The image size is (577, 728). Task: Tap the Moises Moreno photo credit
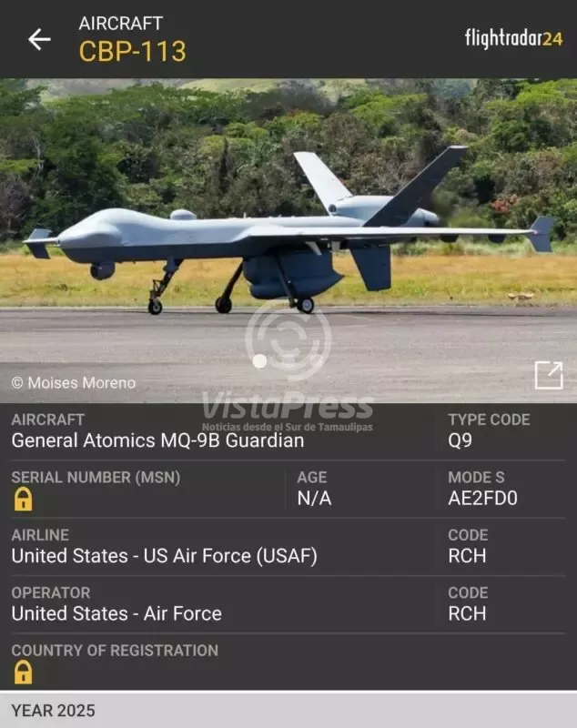pyautogui.click(x=74, y=383)
